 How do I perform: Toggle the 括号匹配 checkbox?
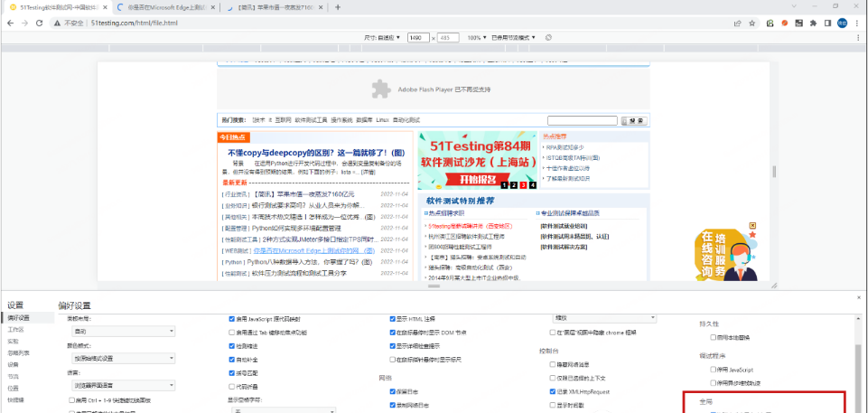[232, 372]
